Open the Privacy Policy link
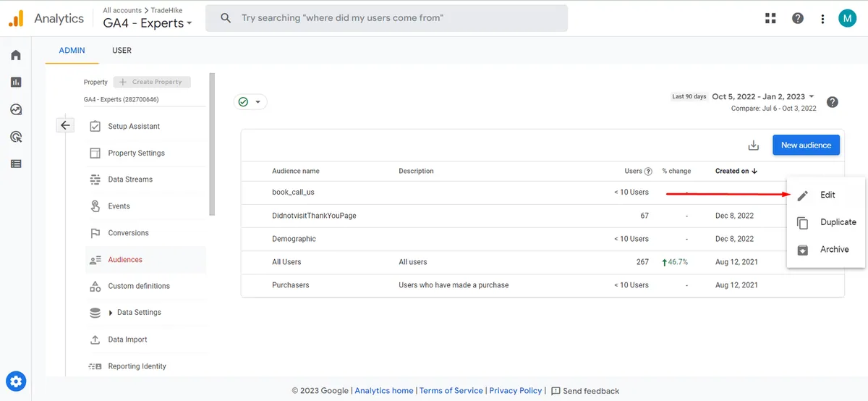The image size is (868, 401). pos(516,391)
